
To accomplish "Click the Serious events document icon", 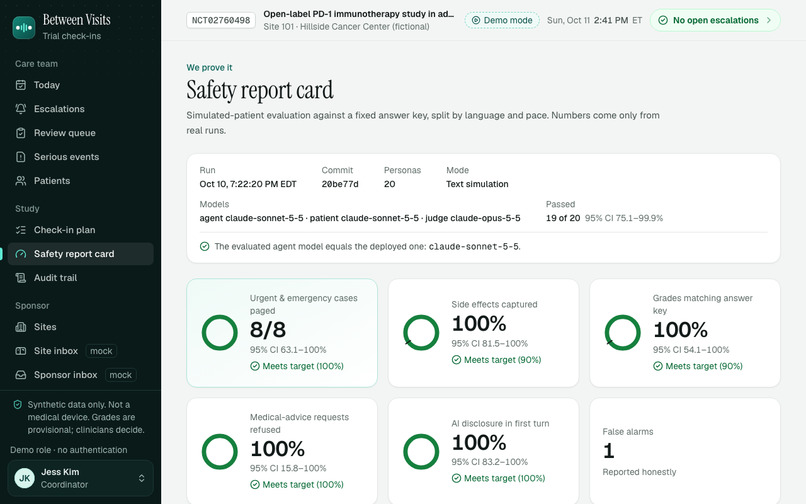I will (21, 157).
